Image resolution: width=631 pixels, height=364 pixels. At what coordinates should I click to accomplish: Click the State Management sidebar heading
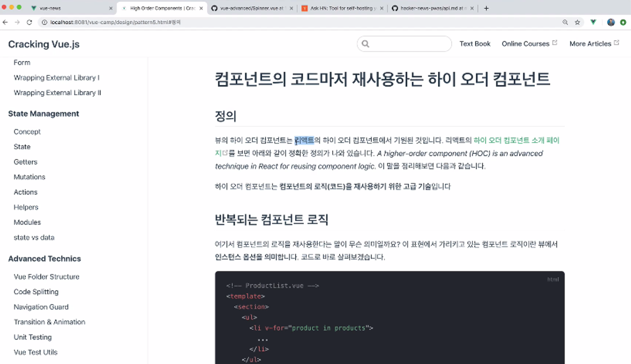click(44, 113)
